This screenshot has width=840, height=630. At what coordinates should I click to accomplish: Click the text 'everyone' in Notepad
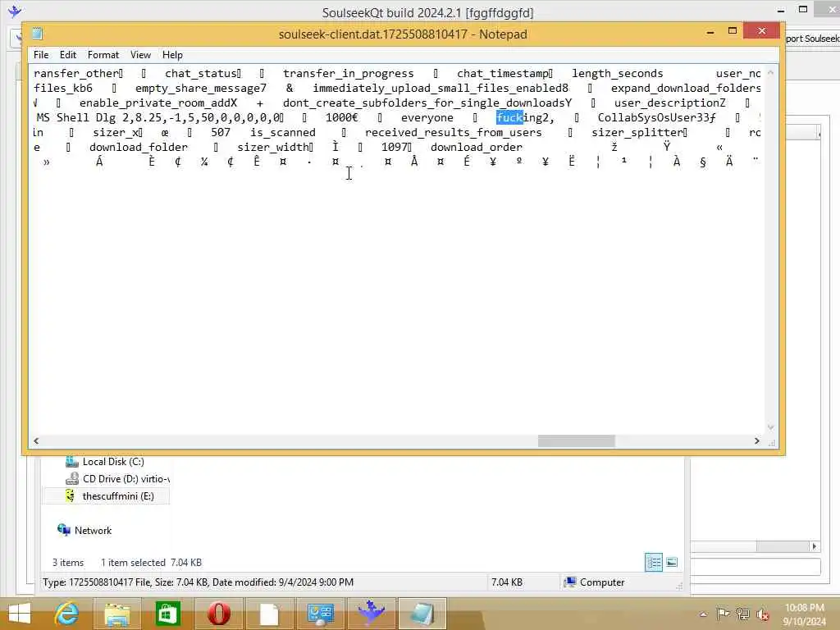(x=427, y=118)
